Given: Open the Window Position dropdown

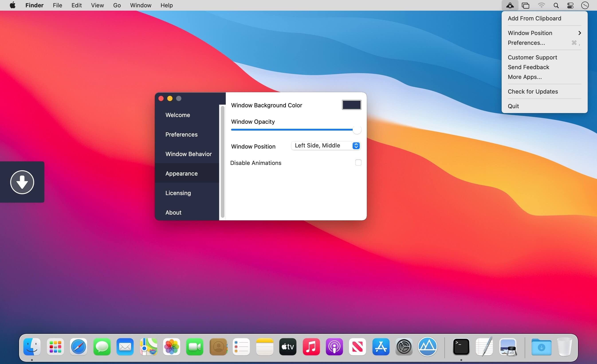Looking at the screenshot, I should (326, 146).
